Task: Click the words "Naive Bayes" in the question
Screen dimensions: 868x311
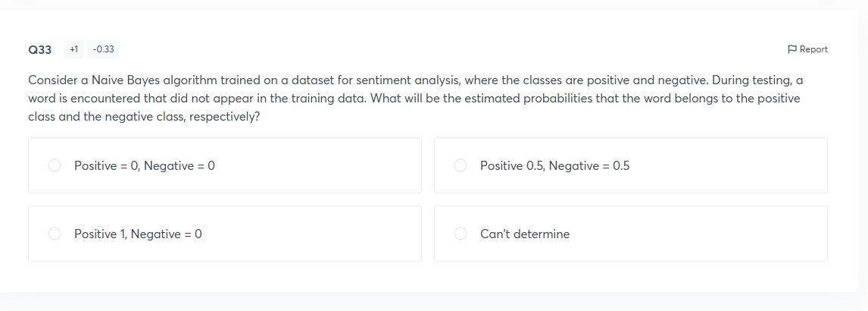Action: (x=126, y=80)
